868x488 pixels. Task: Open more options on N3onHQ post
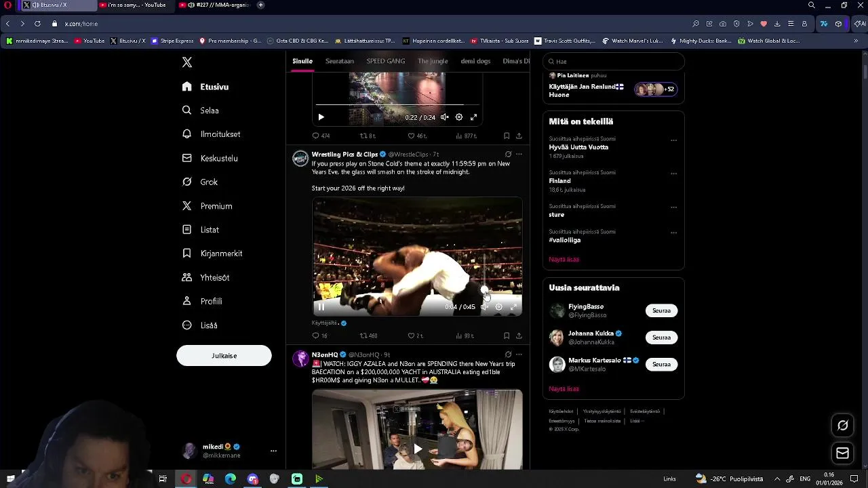(x=519, y=354)
